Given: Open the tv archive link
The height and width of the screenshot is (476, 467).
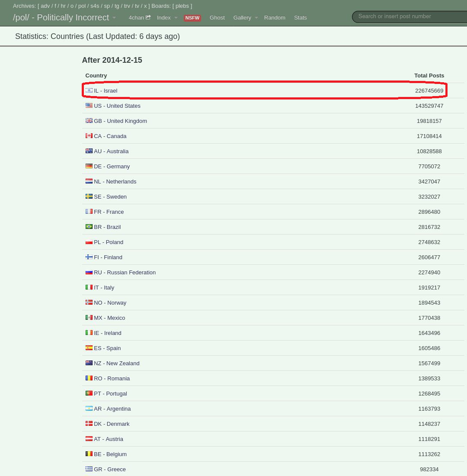Looking at the screenshot, I should pos(137,6).
